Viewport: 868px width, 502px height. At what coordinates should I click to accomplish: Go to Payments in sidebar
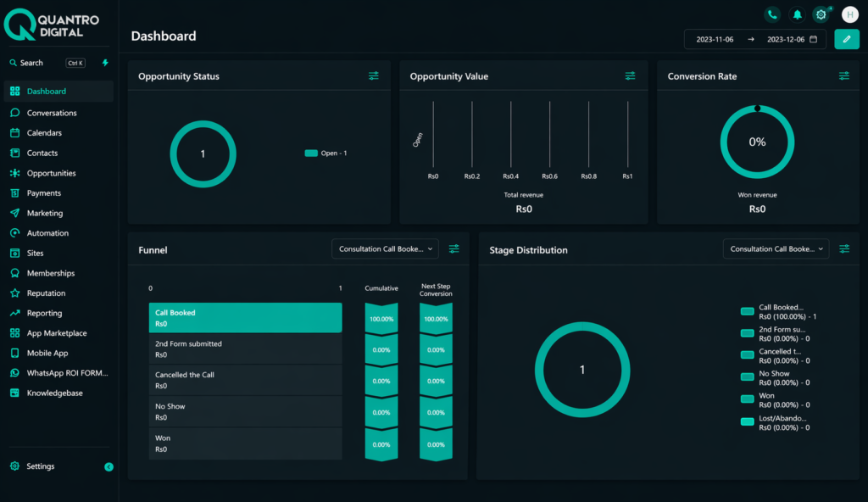tap(58, 192)
